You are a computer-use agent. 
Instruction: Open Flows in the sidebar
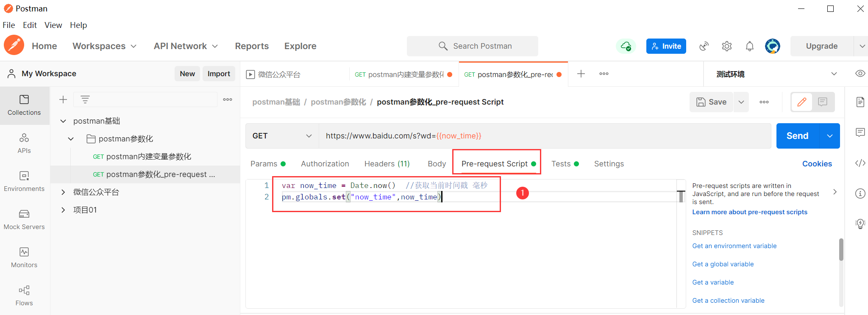point(24,296)
